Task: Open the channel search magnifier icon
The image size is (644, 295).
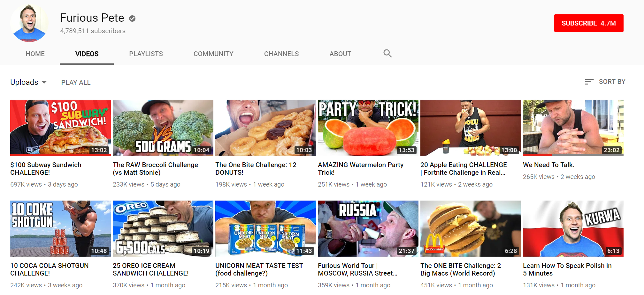Action: coord(387,54)
